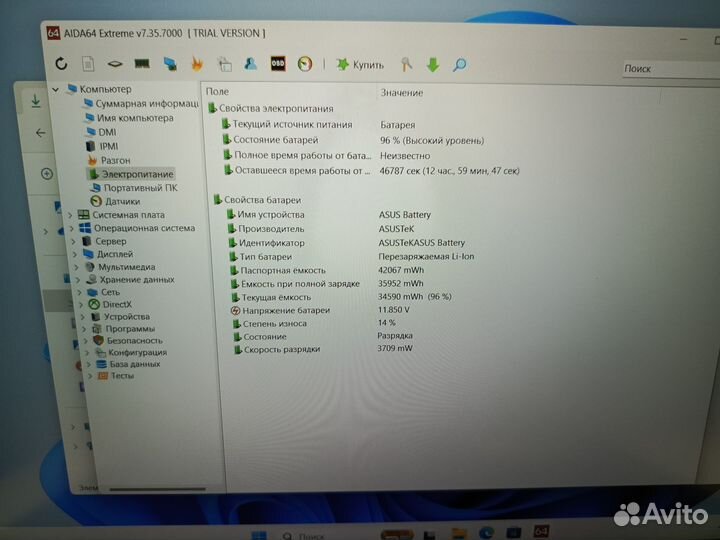This screenshot has height=540, width=720.
Task: Click the memory module toolbar icon
Action: 142,63
